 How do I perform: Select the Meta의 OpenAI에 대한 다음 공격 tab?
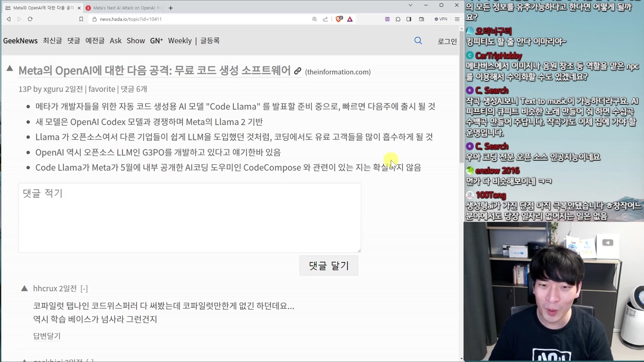click(42, 8)
